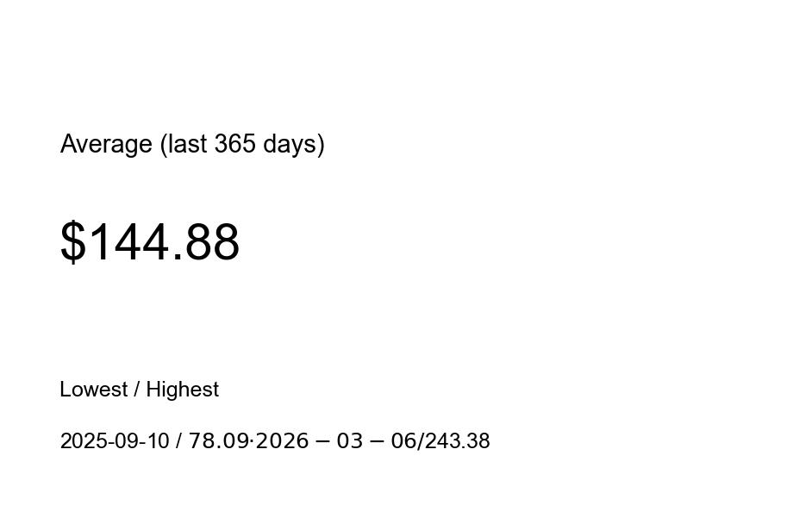Click the dash between 2026 and 03
This screenshot has height=518, width=812.
click(x=322, y=441)
